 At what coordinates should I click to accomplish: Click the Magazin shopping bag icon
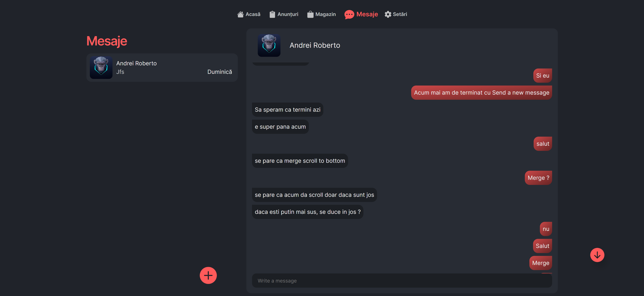310,15
